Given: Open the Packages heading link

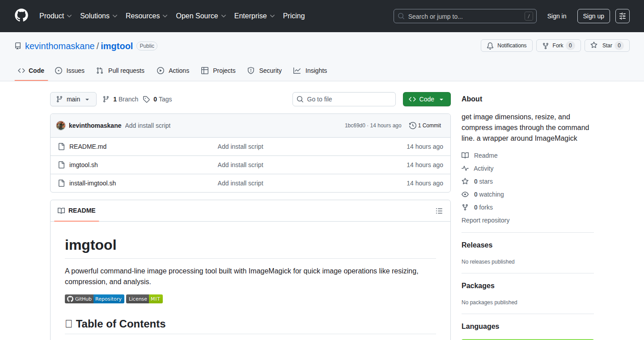Looking at the screenshot, I should [x=478, y=286].
